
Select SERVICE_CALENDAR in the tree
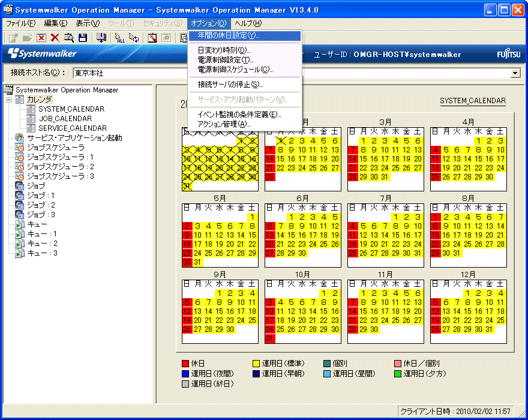pos(73,128)
